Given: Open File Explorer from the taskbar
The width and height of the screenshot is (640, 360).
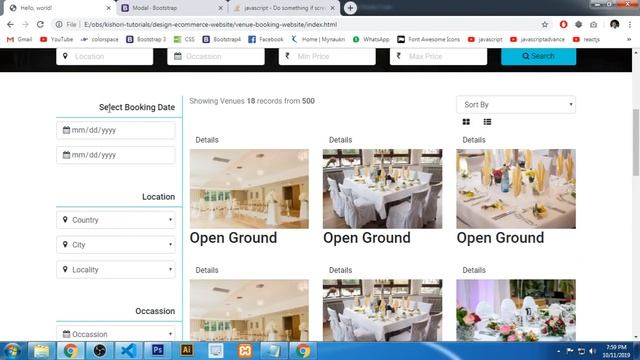Looking at the screenshot, I should (x=41, y=351).
